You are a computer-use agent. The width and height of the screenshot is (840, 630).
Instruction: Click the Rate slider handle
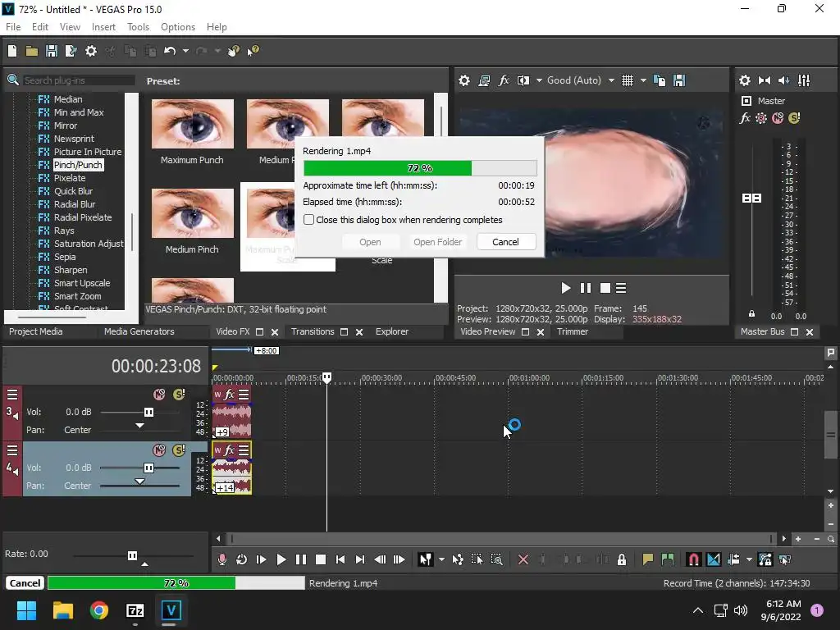coord(132,555)
